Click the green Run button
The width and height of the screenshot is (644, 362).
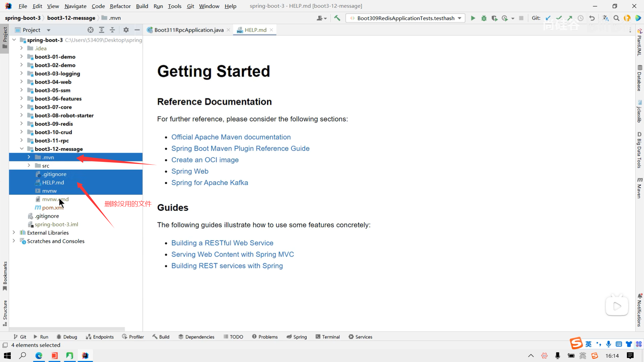pos(473,18)
